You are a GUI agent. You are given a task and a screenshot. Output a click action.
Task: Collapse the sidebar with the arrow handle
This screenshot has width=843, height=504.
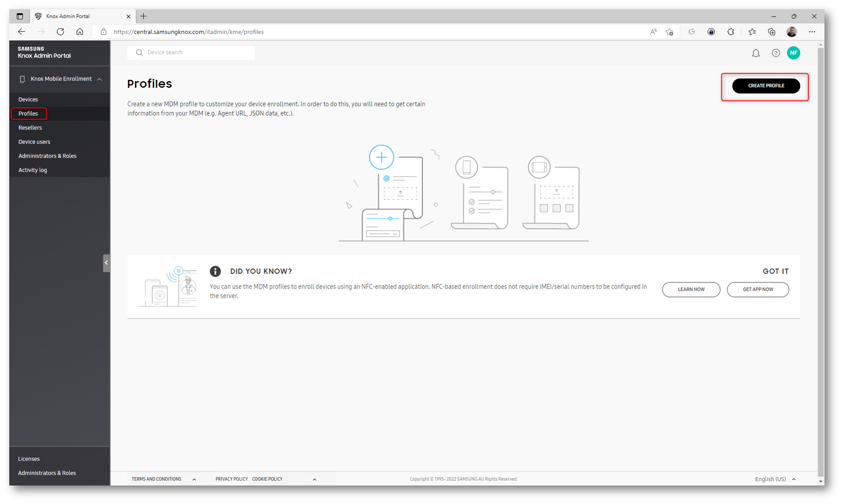pos(106,263)
